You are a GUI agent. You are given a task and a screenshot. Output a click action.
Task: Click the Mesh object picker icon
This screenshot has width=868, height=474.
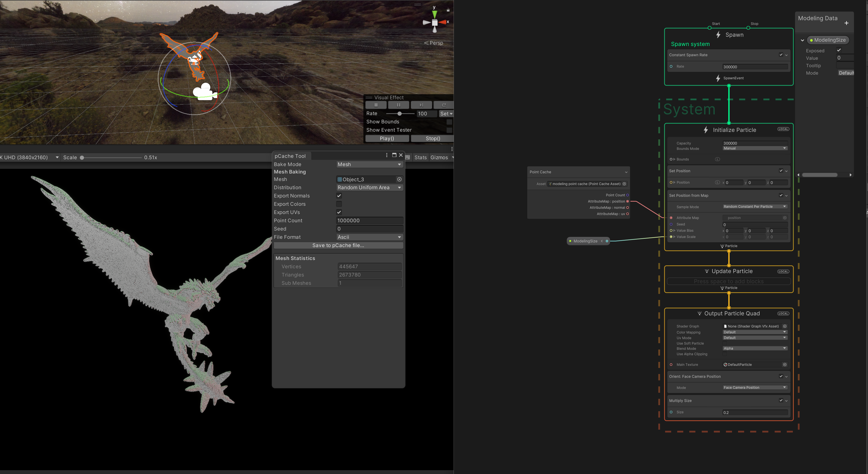pyautogui.click(x=399, y=179)
